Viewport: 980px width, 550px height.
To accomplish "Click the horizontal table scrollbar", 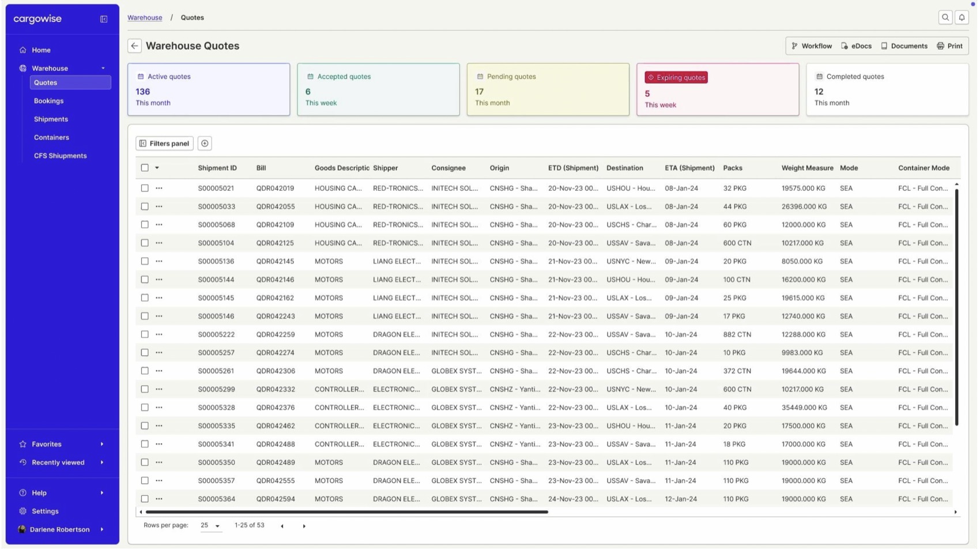I will click(x=346, y=513).
